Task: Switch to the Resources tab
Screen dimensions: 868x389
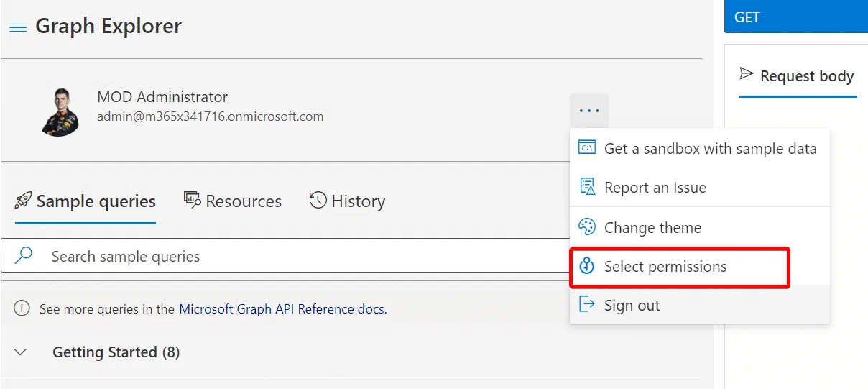Action: pos(233,201)
